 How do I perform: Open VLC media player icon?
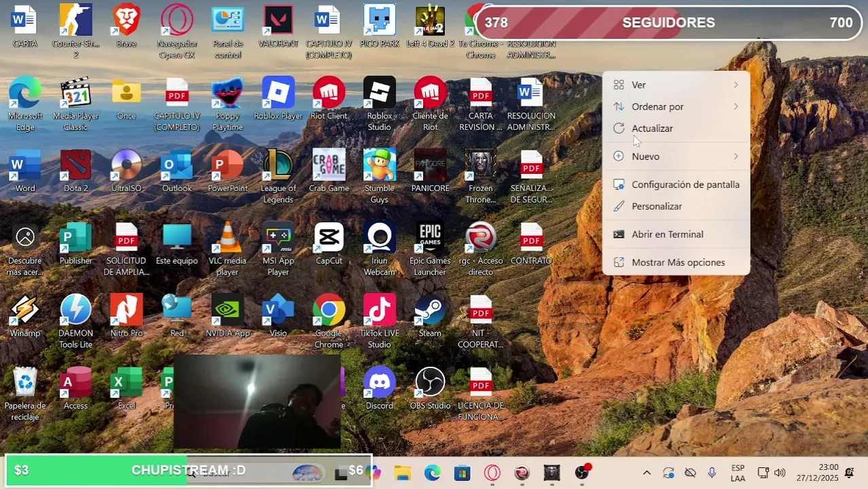click(228, 249)
